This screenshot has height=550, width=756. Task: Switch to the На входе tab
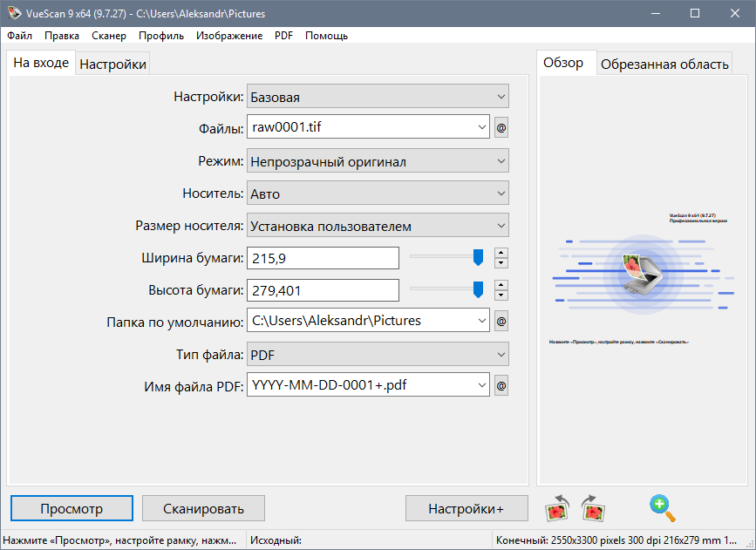[41, 63]
